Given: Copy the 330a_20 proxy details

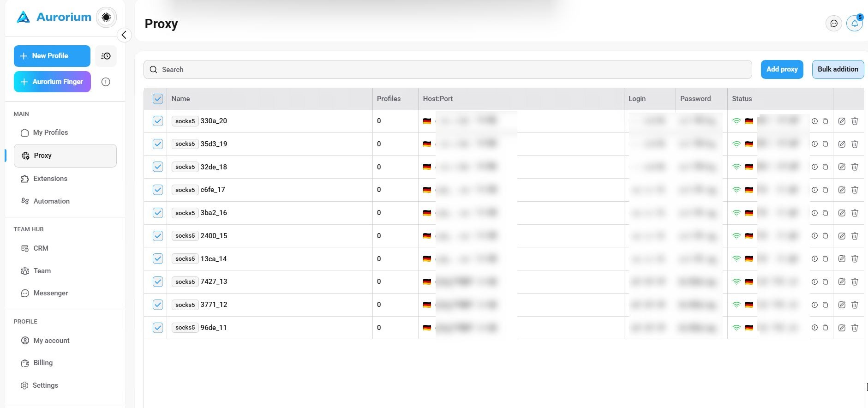Looking at the screenshot, I should [825, 121].
